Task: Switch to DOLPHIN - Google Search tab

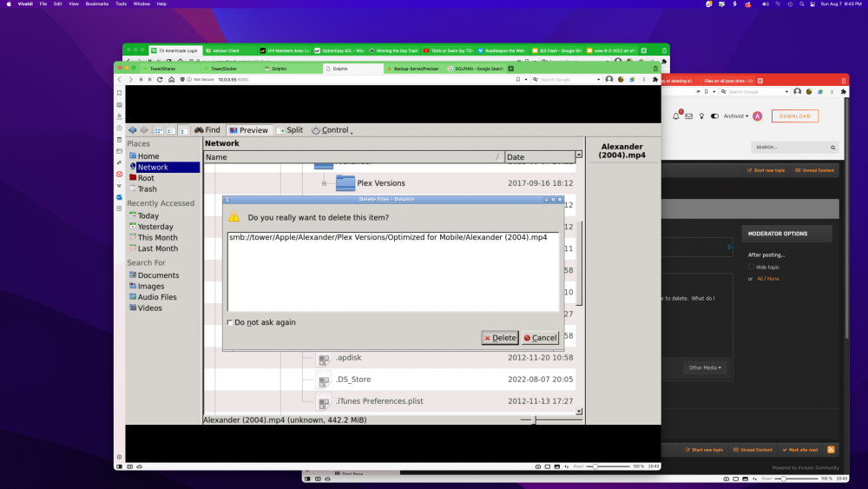Action: coord(476,69)
